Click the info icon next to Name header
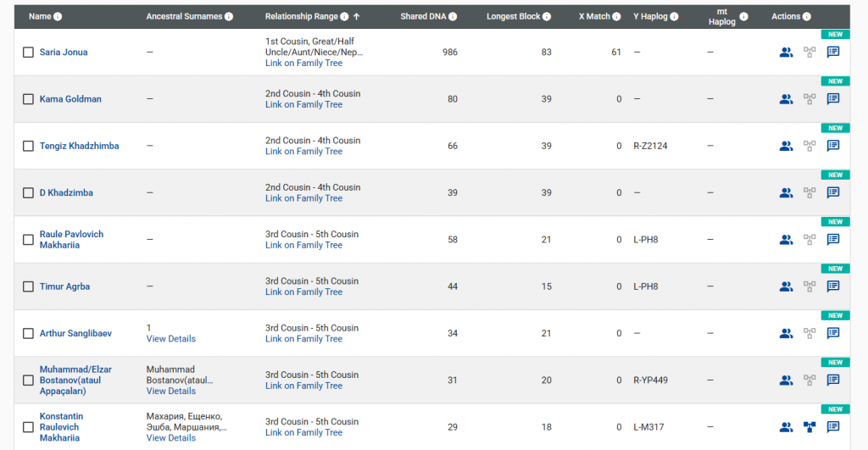The width and height of the screenshot is (868, 450). pos(58,17)
